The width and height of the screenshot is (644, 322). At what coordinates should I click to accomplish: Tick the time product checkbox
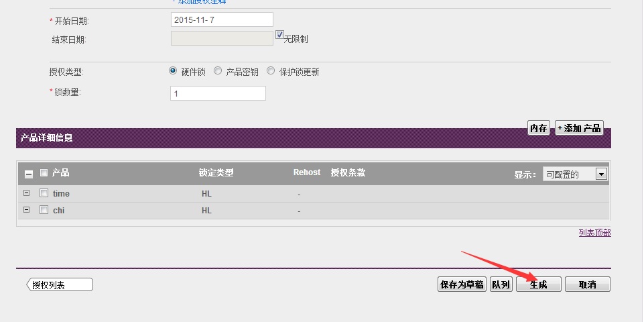pos(44,193)
